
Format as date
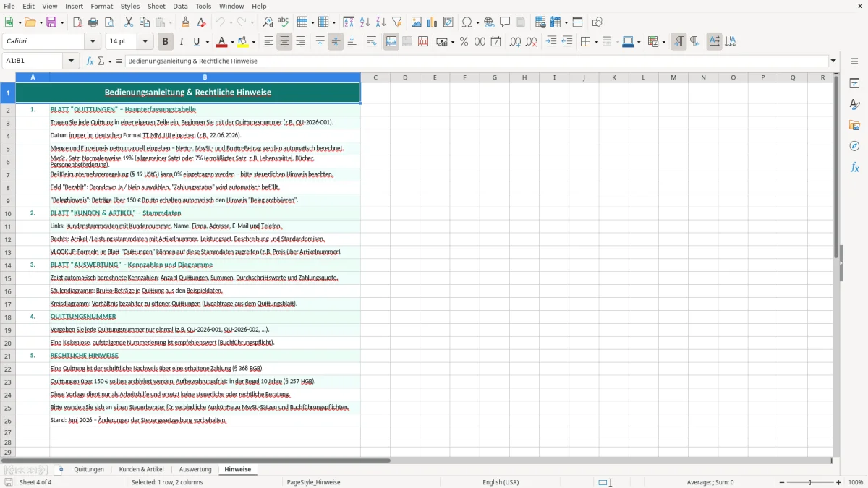click(495, 42)
